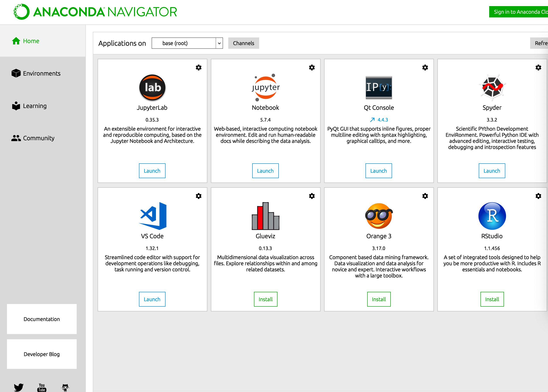Launch Spyder

492,171
